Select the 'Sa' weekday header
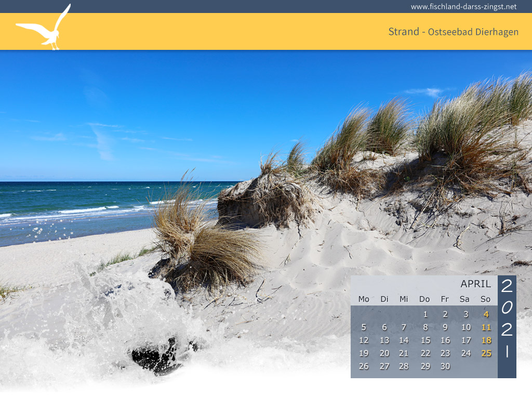532x399 pixels. click(x=464, y=299)
